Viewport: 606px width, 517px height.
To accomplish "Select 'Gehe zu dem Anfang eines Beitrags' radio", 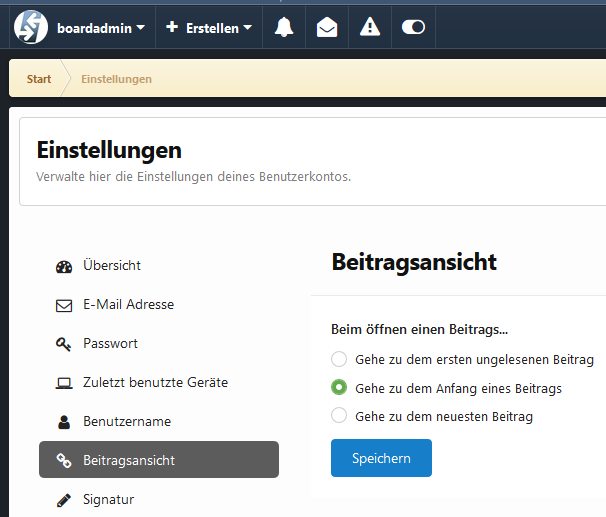I will tap(339, 387).
